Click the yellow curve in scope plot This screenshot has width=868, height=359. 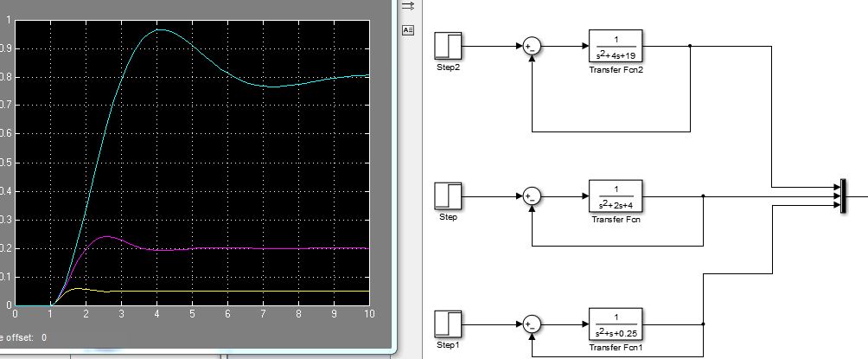(x=221, y=291)
